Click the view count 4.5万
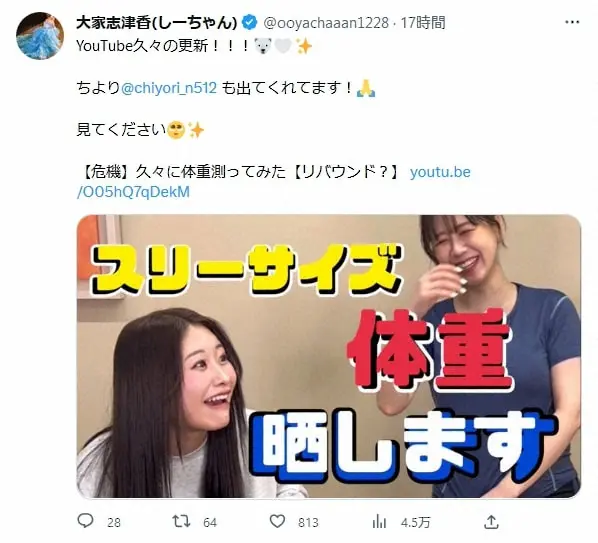The height and width of the screenshot is (543, 598). coord(415,522)
